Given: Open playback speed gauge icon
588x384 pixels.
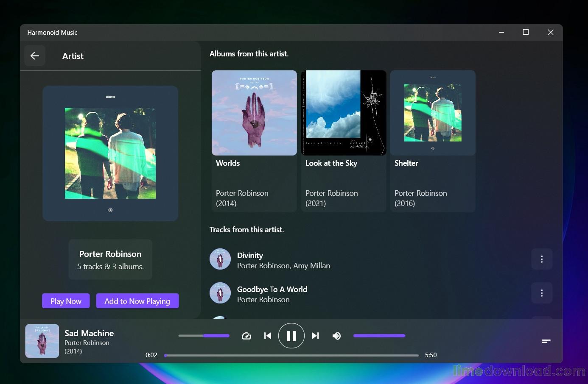Looking at the screenshot, I should pos(246,336).
